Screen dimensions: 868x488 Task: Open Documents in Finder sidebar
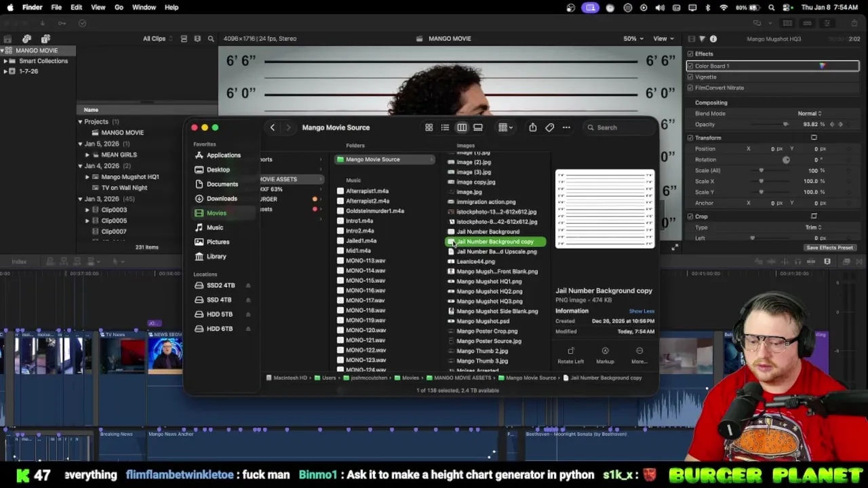(222, 184)
